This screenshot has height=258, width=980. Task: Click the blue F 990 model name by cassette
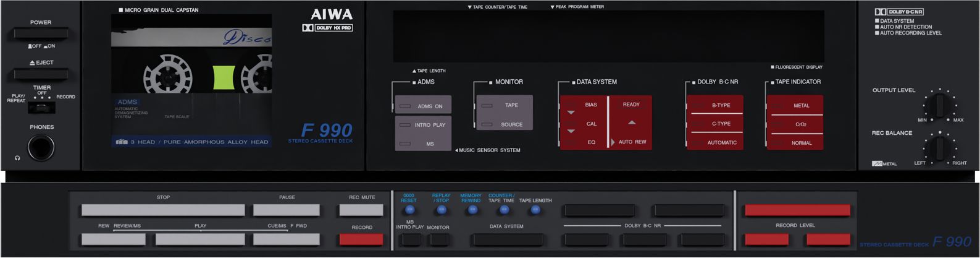click(327, 131)
